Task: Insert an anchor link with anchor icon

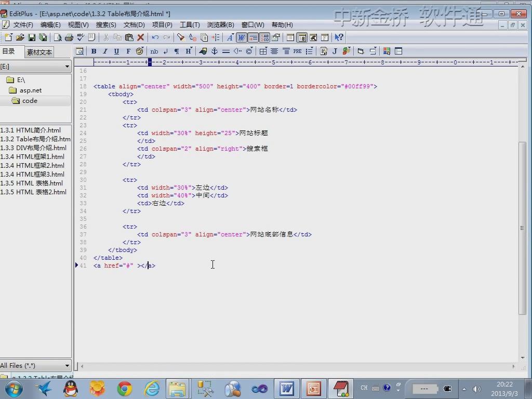Action: pyautogui.click(x=215, y=51)
